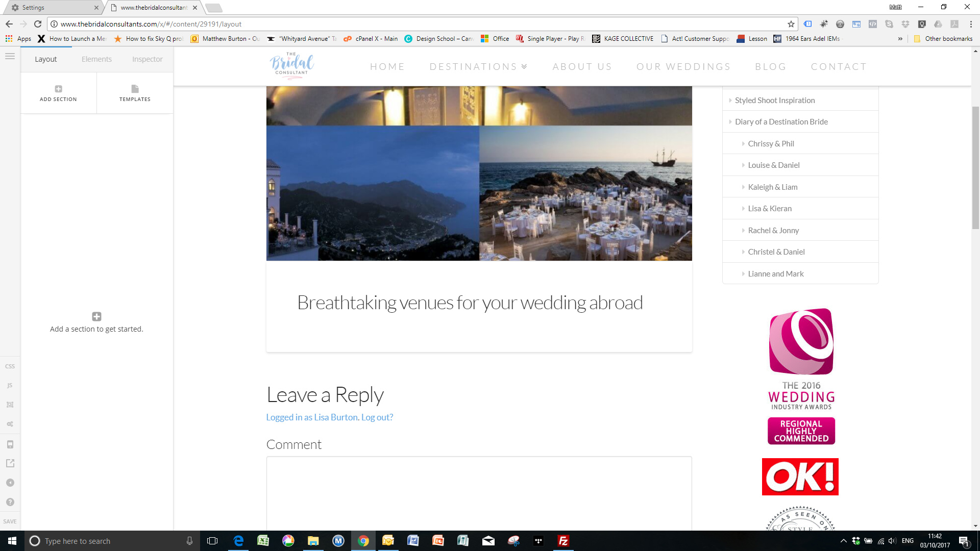This screenshot has width=980, height=551.
Task: Open the ABOUT US menu item
Action: pyautogui.click(x=582, y=67)
